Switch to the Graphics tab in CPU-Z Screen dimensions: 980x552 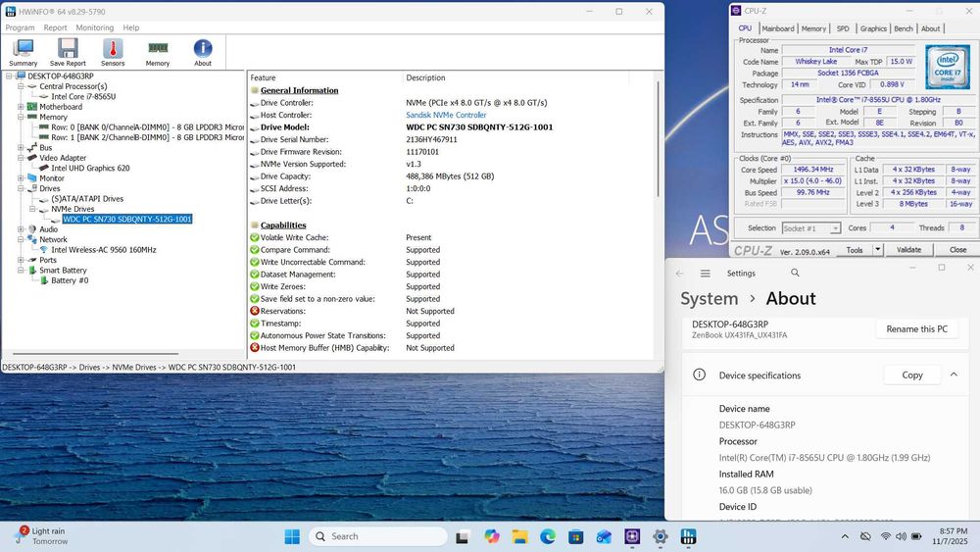873,28
